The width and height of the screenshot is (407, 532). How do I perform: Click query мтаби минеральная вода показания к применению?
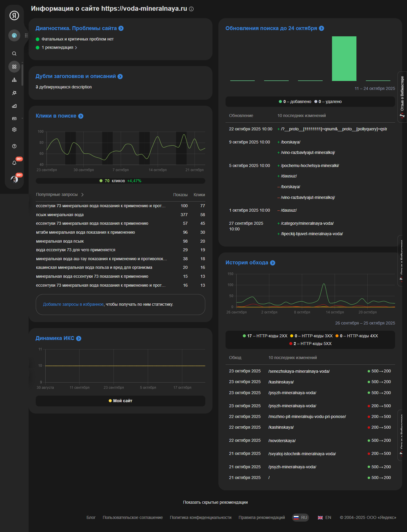86,232
